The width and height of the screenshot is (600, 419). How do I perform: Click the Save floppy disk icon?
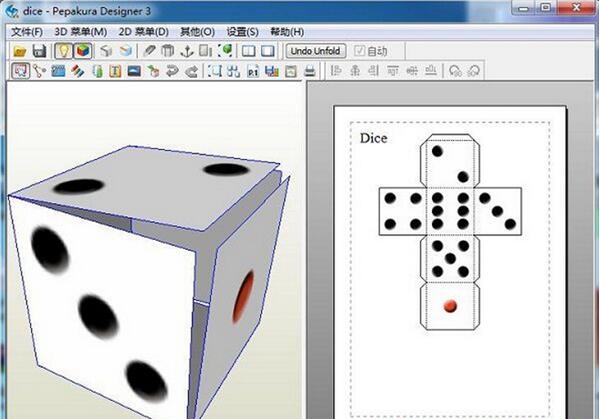[38, 51]
